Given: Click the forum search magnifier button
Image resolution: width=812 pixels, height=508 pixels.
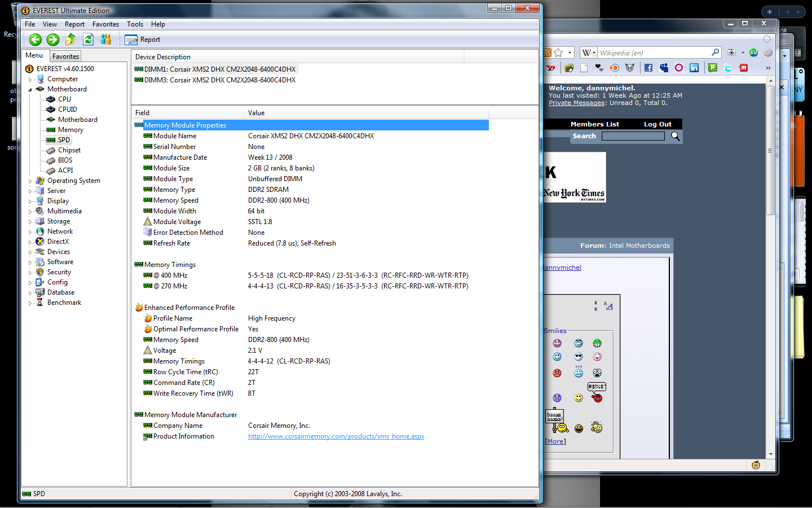Looking at the screenshot, I should (675, 136).
